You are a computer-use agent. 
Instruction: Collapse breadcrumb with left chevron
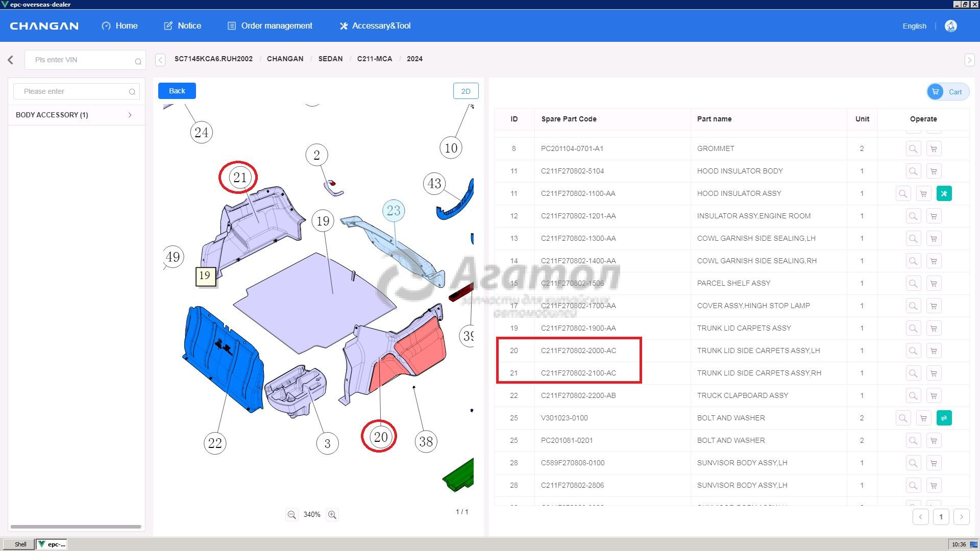(x=160, y=60)
